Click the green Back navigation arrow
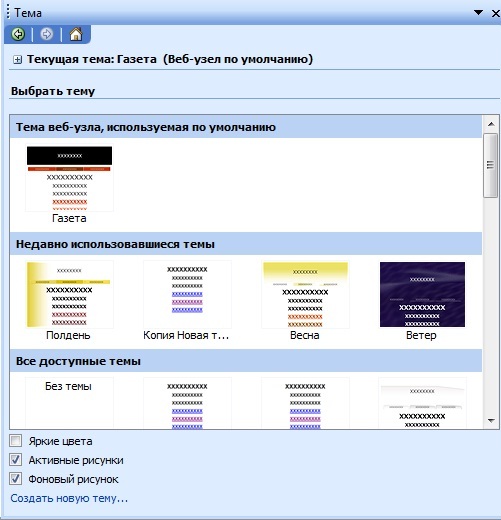Image resolution: width=501 pixels, height=520 pixels. [x=18, y=34]
